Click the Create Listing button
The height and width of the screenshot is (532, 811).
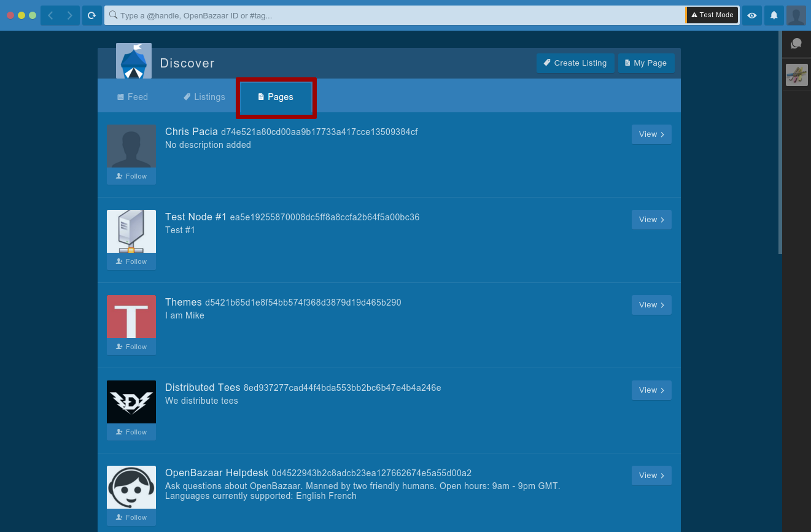coord(575,63)
